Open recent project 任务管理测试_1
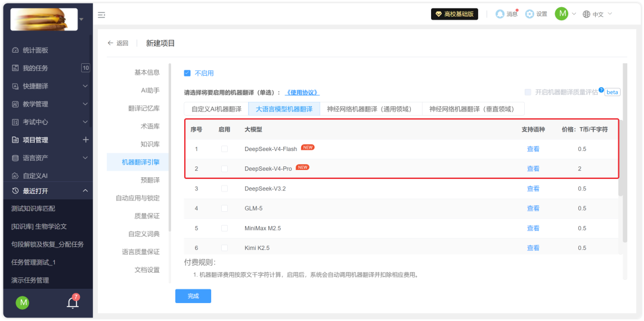The image size is (644, 321). [x=33, y=262]
